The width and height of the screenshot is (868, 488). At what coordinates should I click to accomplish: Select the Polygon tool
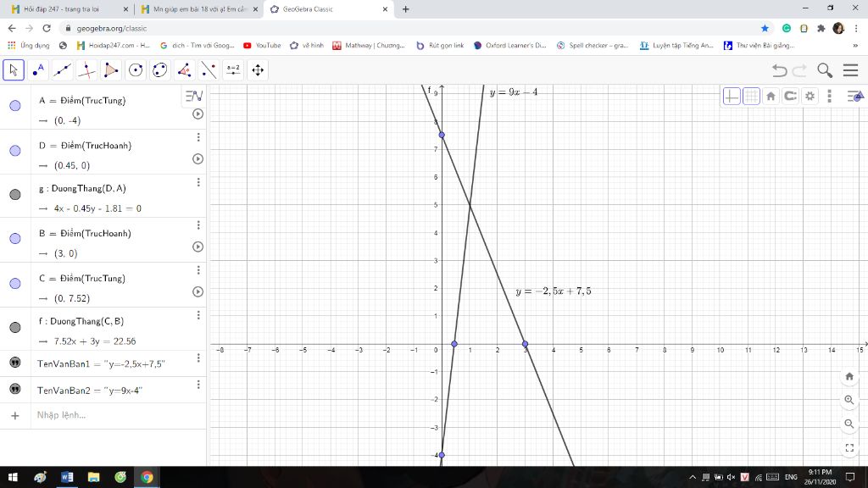[111, 70]
